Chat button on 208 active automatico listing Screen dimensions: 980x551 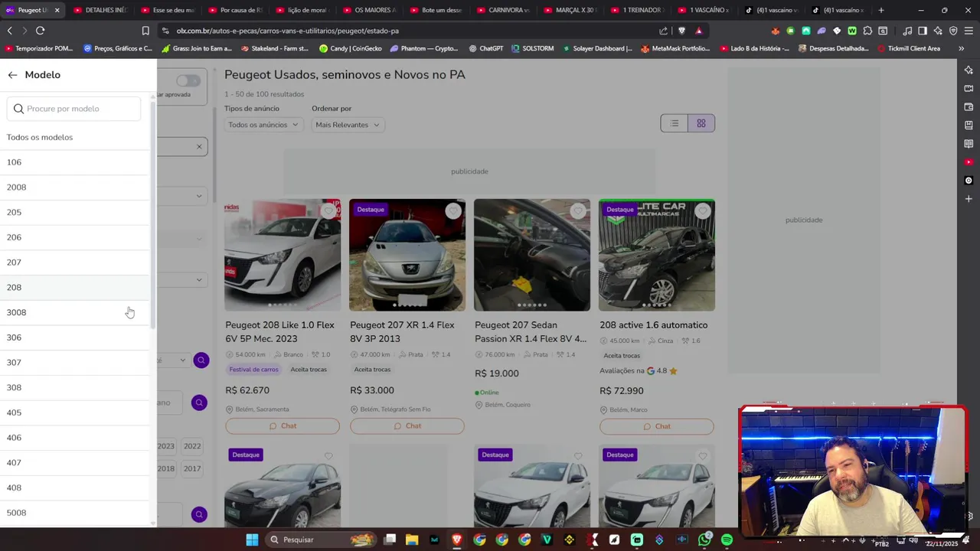(657, 425)
